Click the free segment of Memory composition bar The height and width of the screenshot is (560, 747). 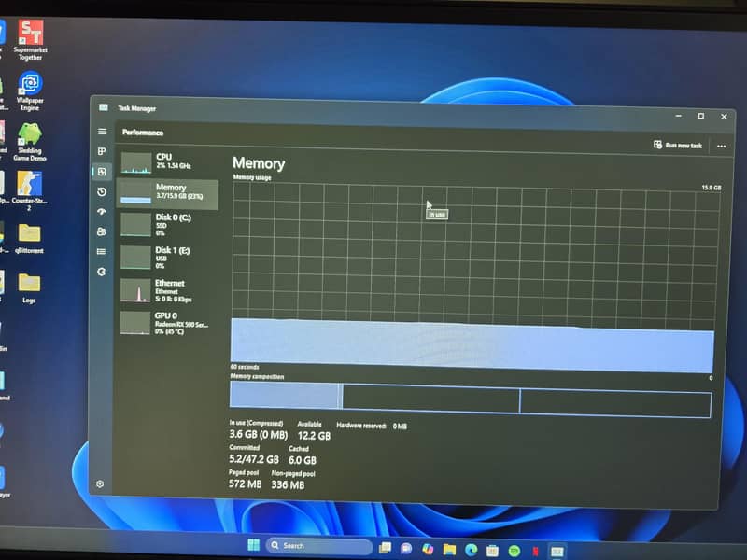pos(615,403)
